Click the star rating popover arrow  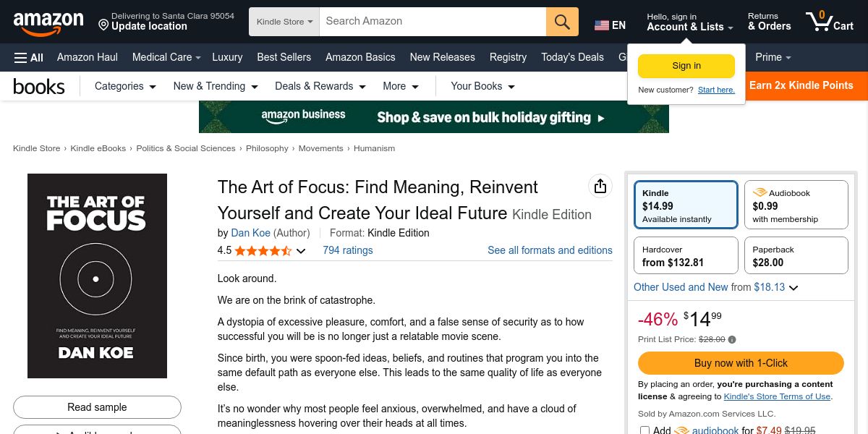[x=301, y=251]
